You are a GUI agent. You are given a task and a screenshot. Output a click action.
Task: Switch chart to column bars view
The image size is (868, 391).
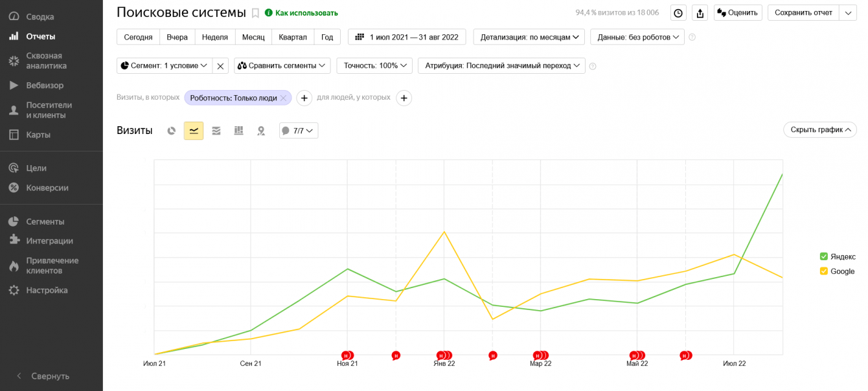click(x=238, y=131)
